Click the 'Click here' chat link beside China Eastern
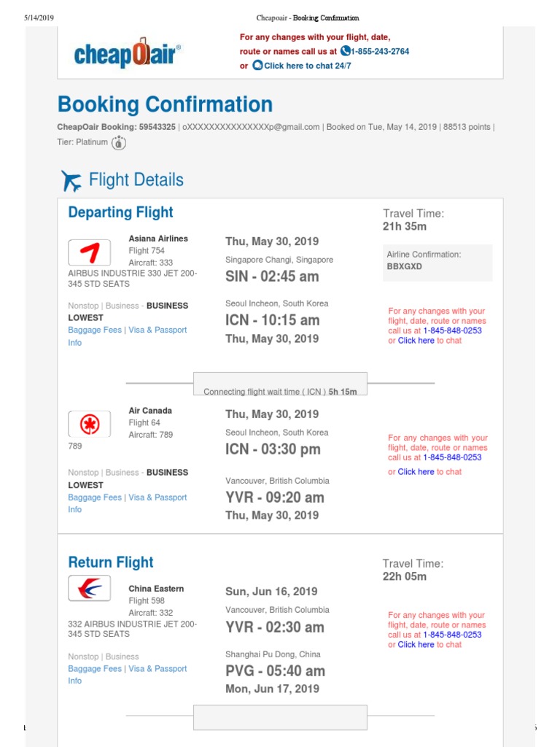 point(416,645)
